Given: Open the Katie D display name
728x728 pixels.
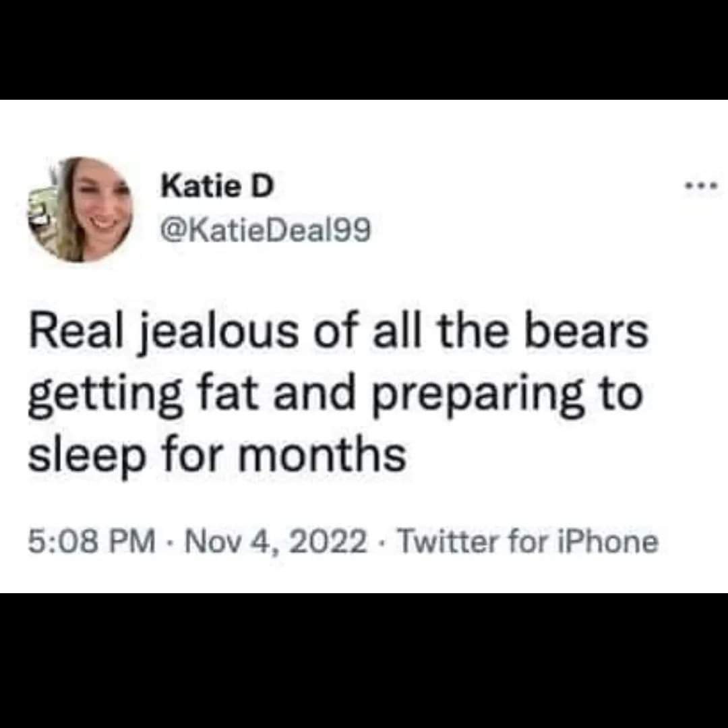Looking at the screenshot, I should [x=217, y=187].
